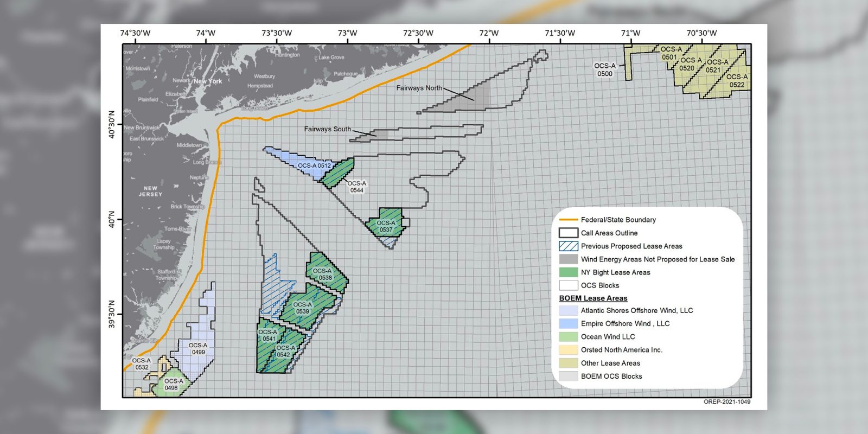868x434 pixels.
Task: Click the Federal/State Boundary orange line legend symbol
Action: point(568,220)
